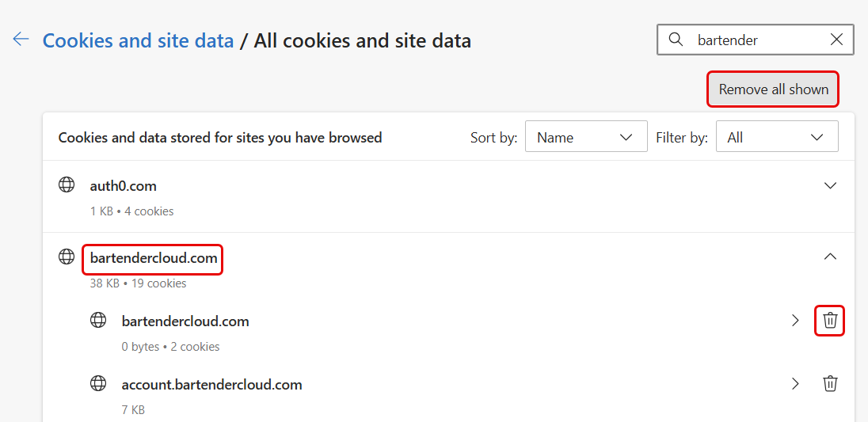Click globe icon of the 2-cookies bartendercloud.com entry
Screen dimensions: 868x422
pos(98,320)
